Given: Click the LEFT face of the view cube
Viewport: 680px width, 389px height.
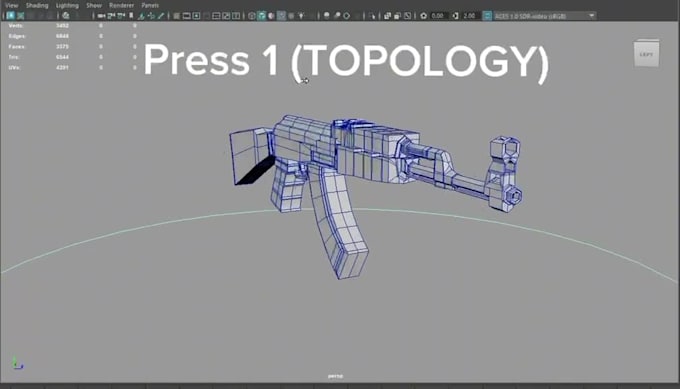Looking at the screenshot, I should pos(646,54).
